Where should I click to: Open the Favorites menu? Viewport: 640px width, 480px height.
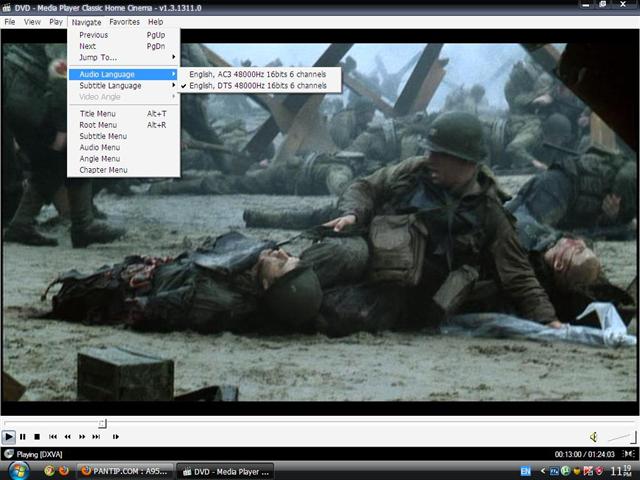(124, 22)
